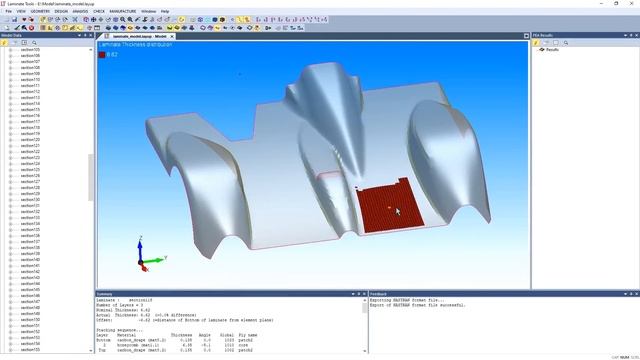Screen dimensions: 640x360
Task: Click the square box icon in FEA Results toolbar
Action: click(x=556, y=42)
